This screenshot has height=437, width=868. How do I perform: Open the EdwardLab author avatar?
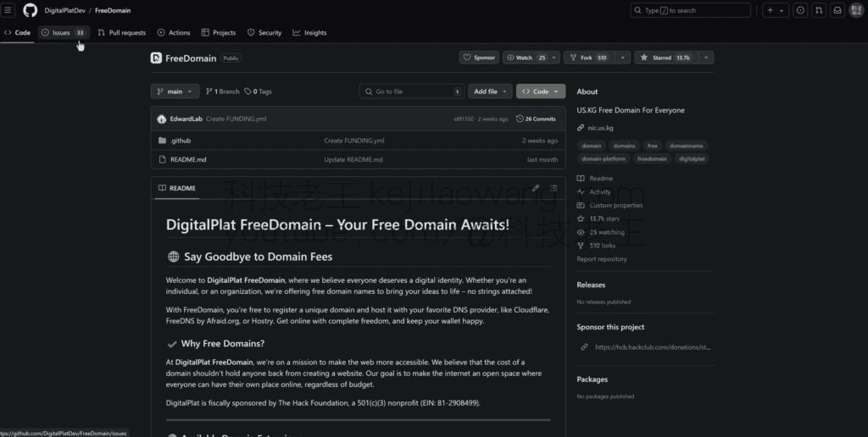coord(162,119)
